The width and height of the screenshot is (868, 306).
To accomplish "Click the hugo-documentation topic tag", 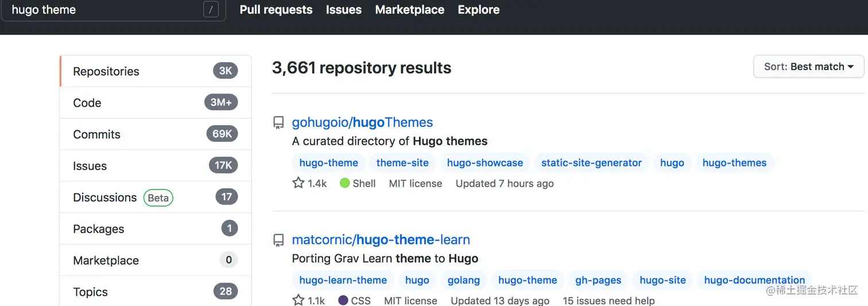I will [754, 280].
